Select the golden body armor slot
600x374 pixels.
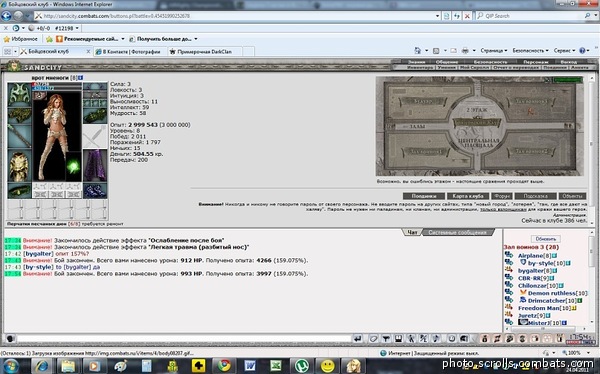click(19, 166)
